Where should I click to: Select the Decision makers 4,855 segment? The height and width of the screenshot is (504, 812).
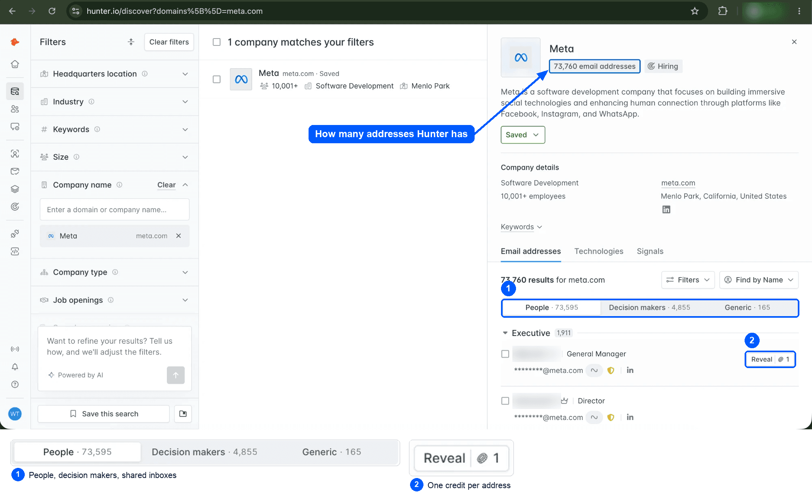tap(649, 308)
